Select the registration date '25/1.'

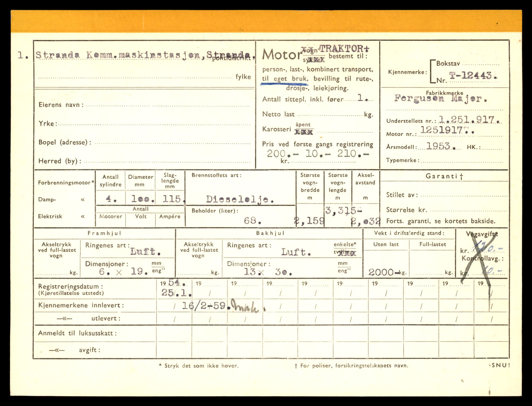click(176, 293)
